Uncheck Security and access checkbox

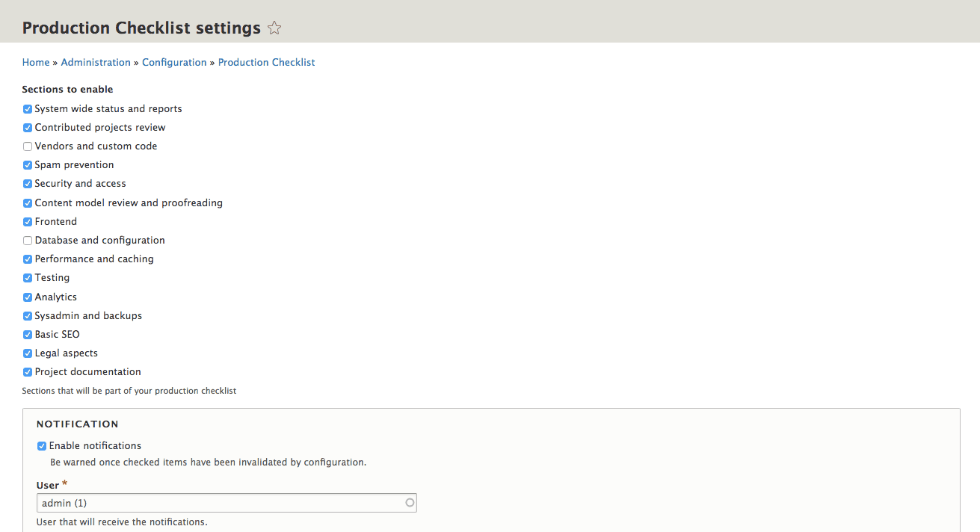coord(28,184)
